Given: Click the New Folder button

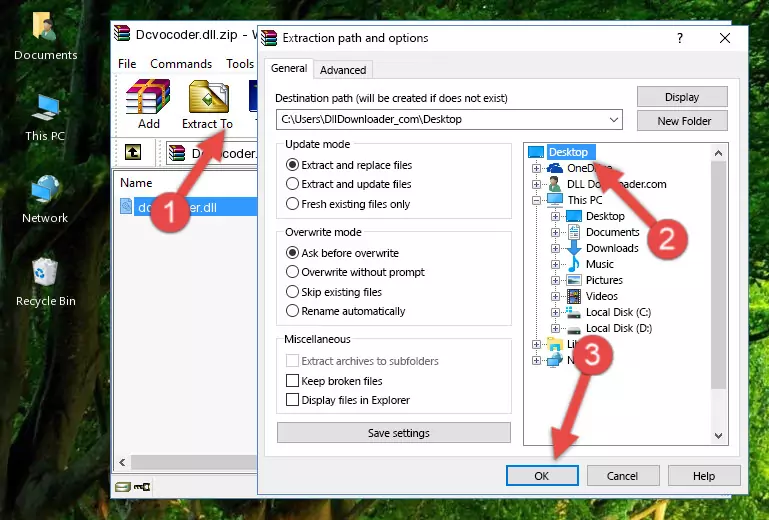Looking at the screenshot, I should [682, 121].
